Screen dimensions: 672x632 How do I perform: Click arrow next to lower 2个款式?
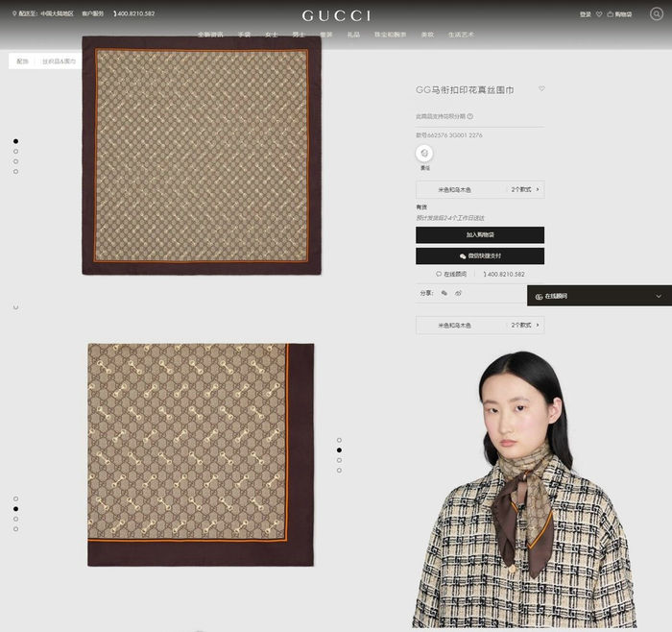pos(538,325)
